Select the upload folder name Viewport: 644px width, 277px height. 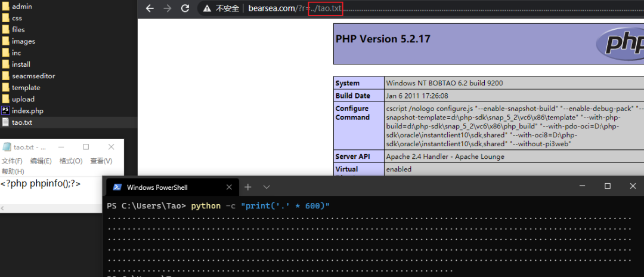point(23,99)
